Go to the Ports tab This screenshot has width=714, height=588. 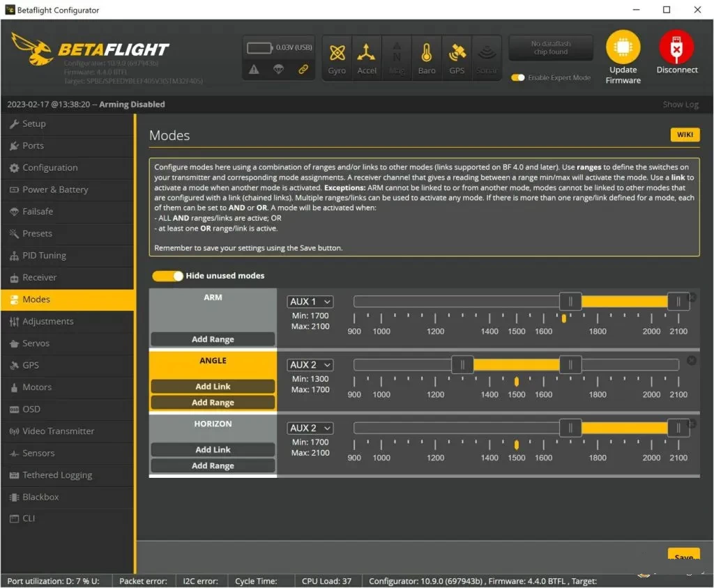point(68,146)
